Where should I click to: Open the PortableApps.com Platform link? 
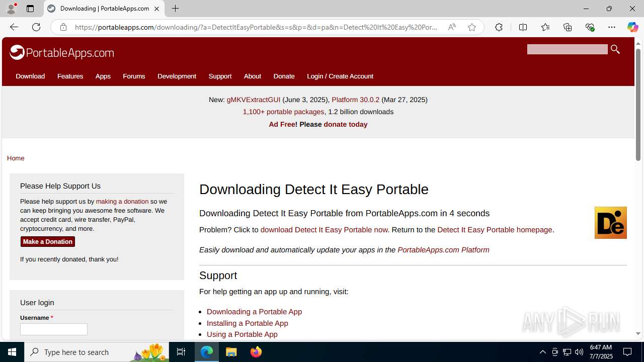tap(443, 250)
